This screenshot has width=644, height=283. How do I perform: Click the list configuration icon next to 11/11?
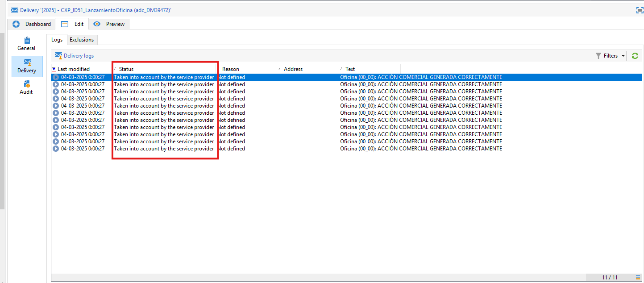pos(637,277)
